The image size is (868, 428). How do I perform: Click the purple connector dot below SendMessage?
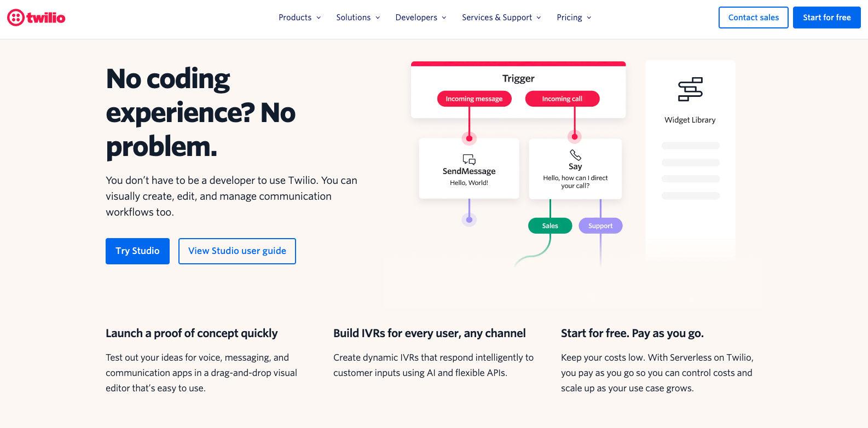point(469,219)
